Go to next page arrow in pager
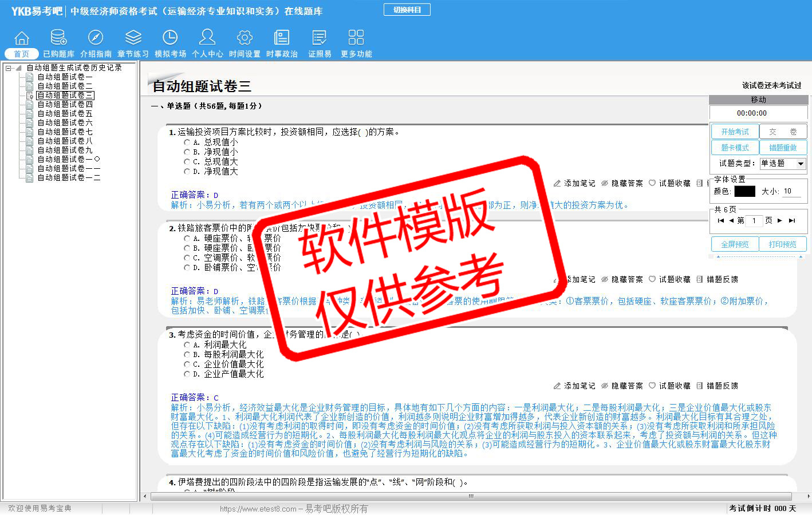This screenshot has width=812, height=515. coord(779,220)
